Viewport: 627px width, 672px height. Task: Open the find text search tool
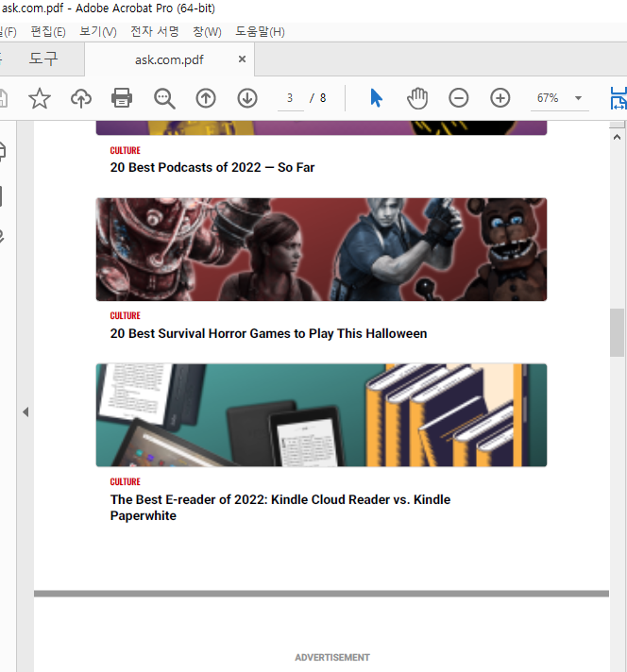click(x=164, y=98)
